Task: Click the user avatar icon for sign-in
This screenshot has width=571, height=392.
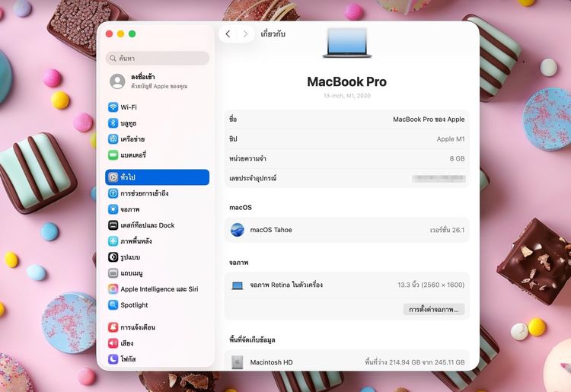Action: click(117, 81)
